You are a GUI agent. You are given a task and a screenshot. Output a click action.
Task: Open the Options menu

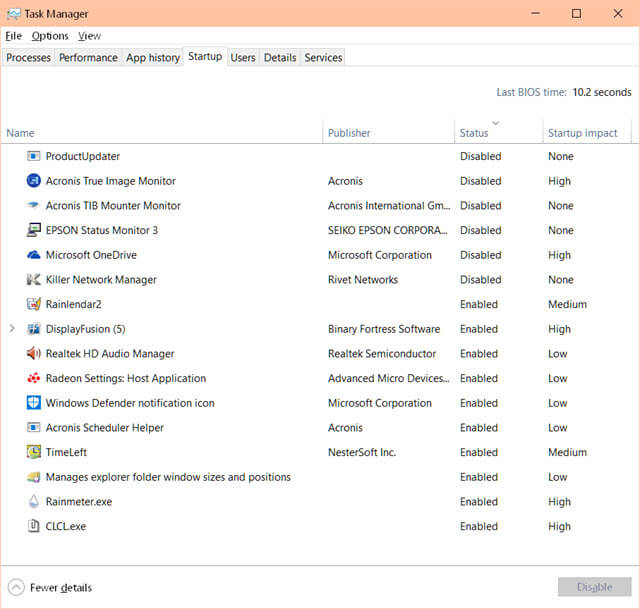click(x=50, y=36)
